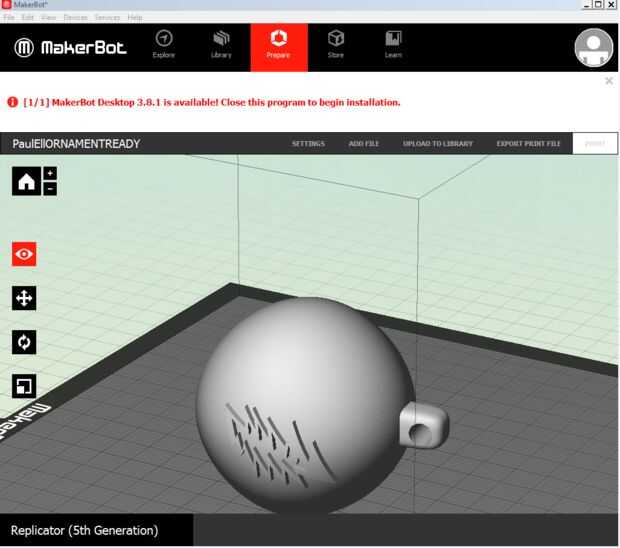
Task: Select the View (eye) tool
Action: point(24,254)
